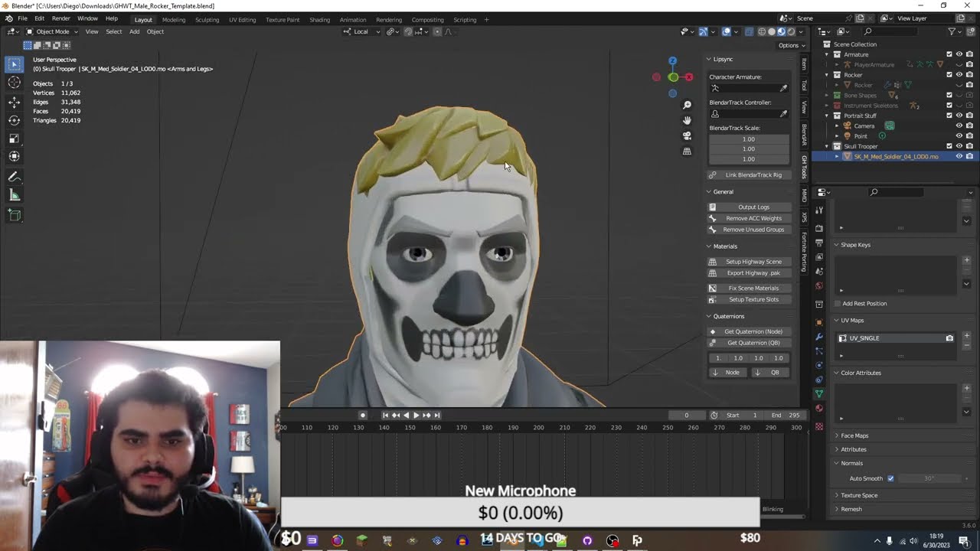The height and width of the screenshot is (551, 980).
Task: Click the Setup Highway Scene button
Action: click(x=748, y=262)
